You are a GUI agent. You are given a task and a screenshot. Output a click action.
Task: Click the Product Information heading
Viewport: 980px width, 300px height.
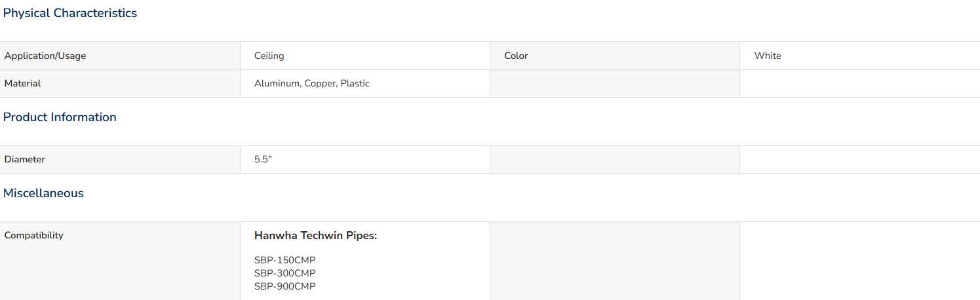pyautogui.click(x=60, y=117)
